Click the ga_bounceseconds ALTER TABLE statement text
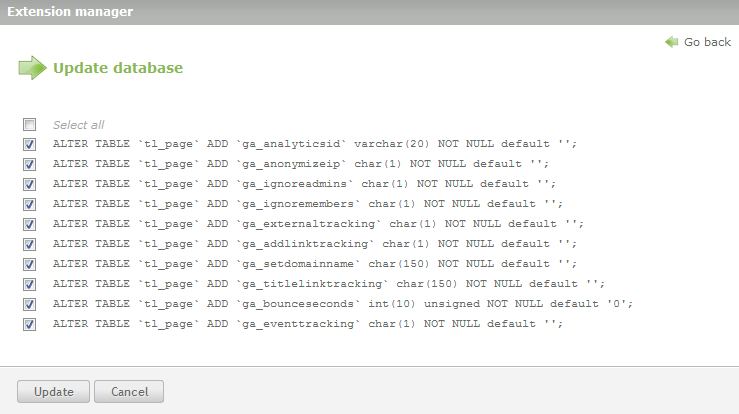Viewport: 739px width, 414px height. tap(343, 304)
